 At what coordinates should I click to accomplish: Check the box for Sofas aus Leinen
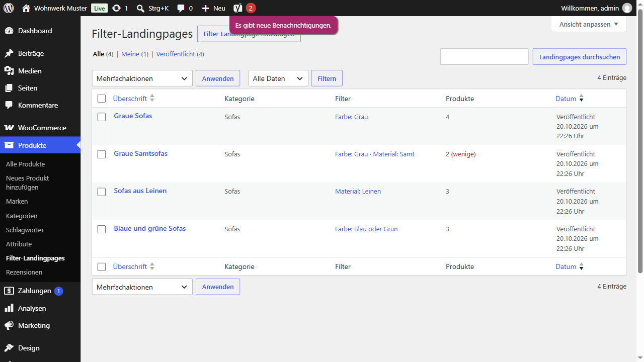[x=102, y=192]
